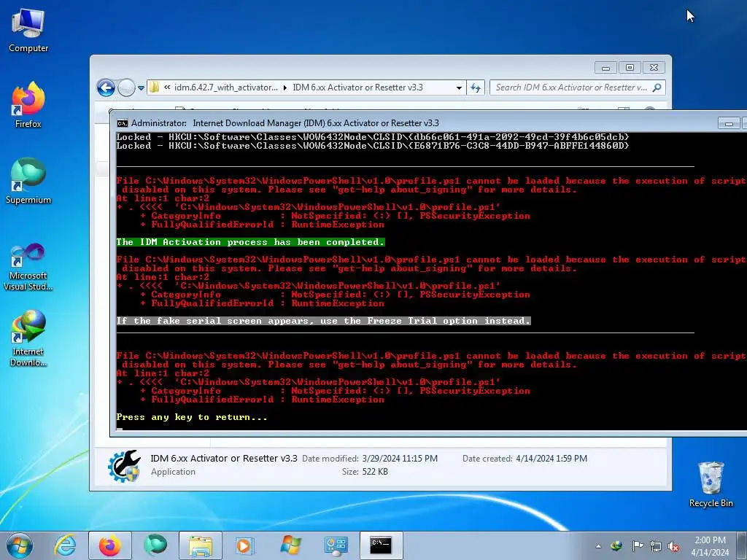Click the folder icon in the address bar

pyautogui.click(x=155, y=87)
